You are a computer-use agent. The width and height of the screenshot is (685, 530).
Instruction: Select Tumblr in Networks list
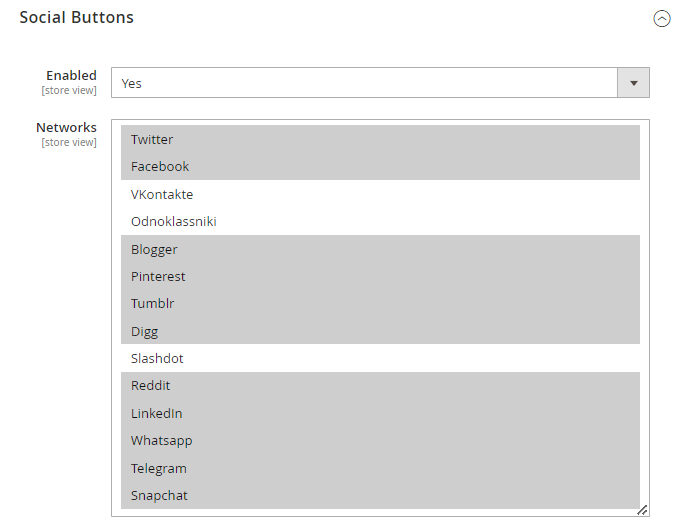pos(380,303)
